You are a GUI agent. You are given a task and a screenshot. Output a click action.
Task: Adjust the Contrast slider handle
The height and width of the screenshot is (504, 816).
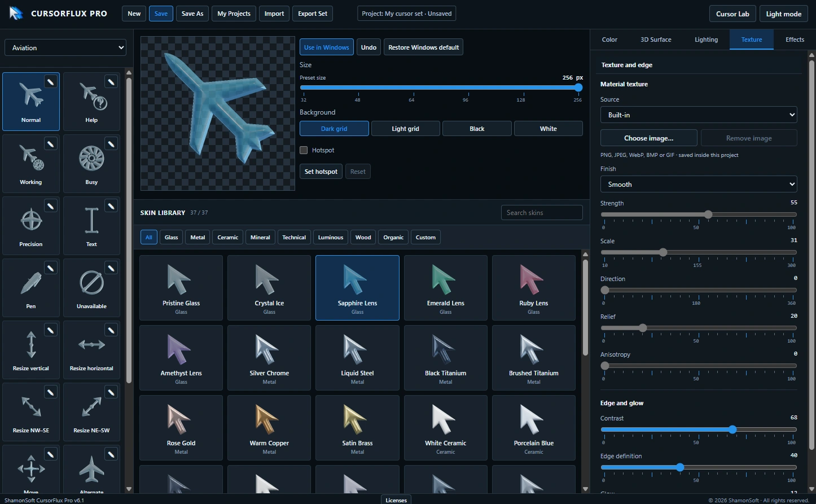(732, 430)
